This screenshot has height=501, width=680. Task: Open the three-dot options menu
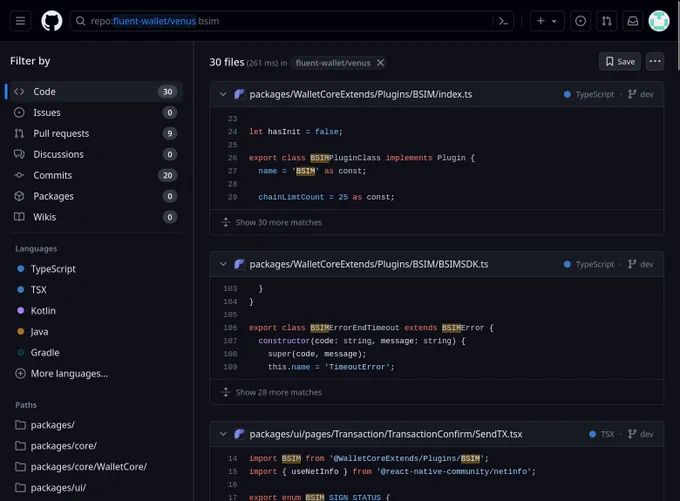[x=655, y=62]
